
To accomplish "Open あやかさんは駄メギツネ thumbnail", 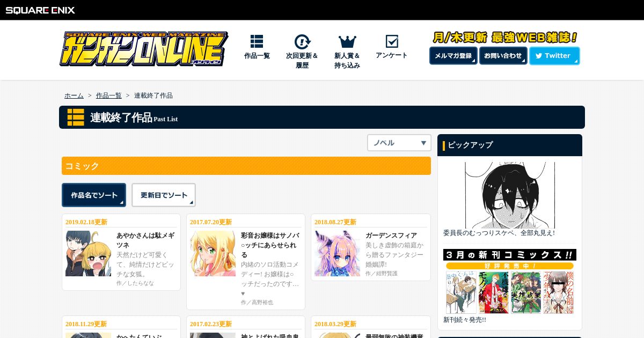I will point(89,254).
